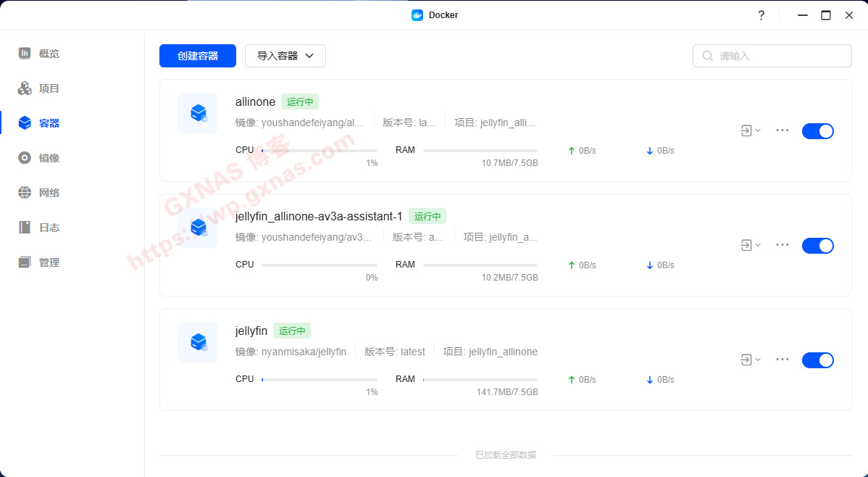This screenshot has height=477, width=868.
Task: Click the jellyfin_allinone-av3a-assistant-1 cube icon
Action: pos(198,228)
